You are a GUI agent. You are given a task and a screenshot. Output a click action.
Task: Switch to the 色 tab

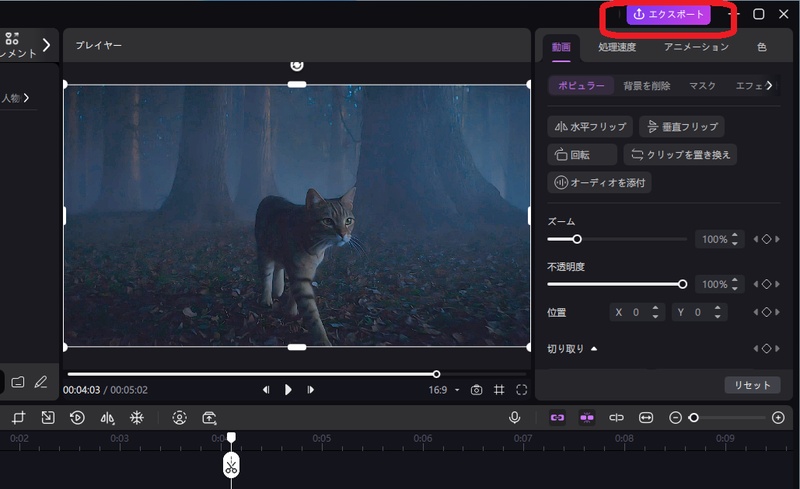762,47
